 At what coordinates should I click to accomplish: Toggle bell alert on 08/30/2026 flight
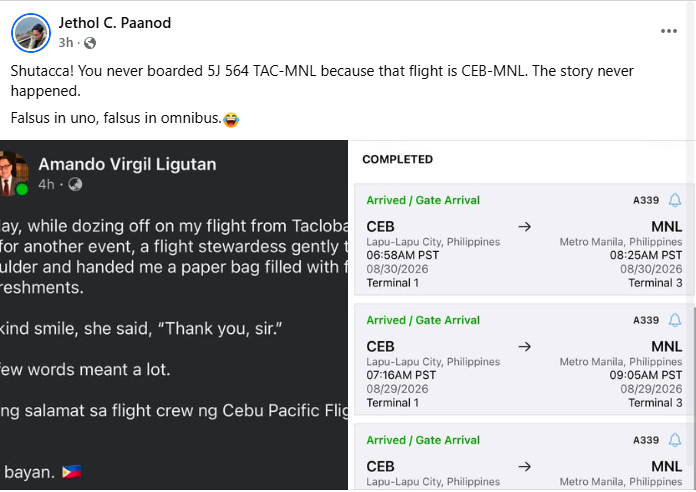675,200
